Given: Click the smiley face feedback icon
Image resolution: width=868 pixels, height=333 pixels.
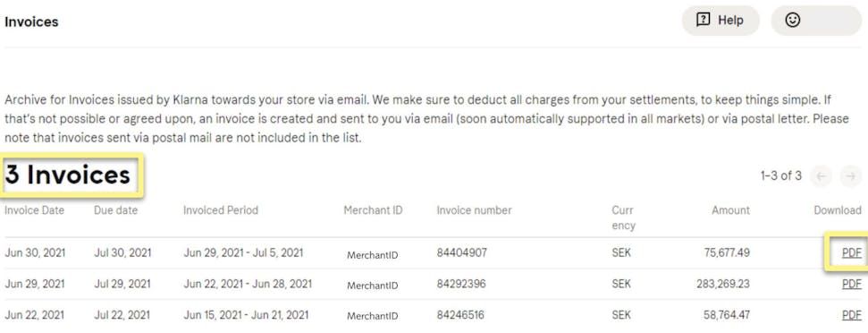Looking at the screenshot, I should coord(793,21).
